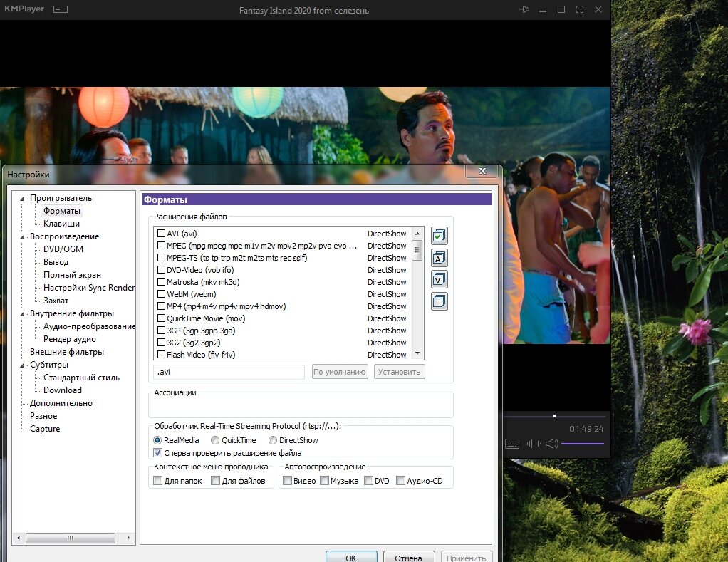Viewport: 728px width, 562px height.
Task: Click the 'По умолчанию' button
Action: (x=339, y=372)
